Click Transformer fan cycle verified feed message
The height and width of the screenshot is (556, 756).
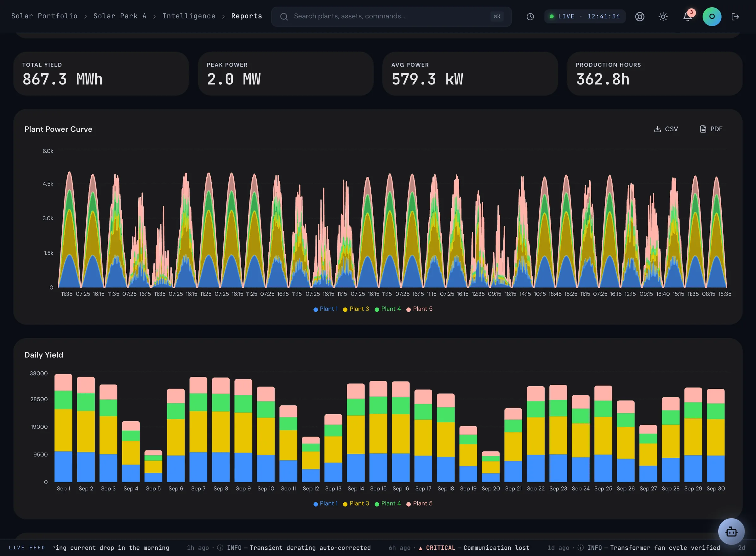click(665, 548)
